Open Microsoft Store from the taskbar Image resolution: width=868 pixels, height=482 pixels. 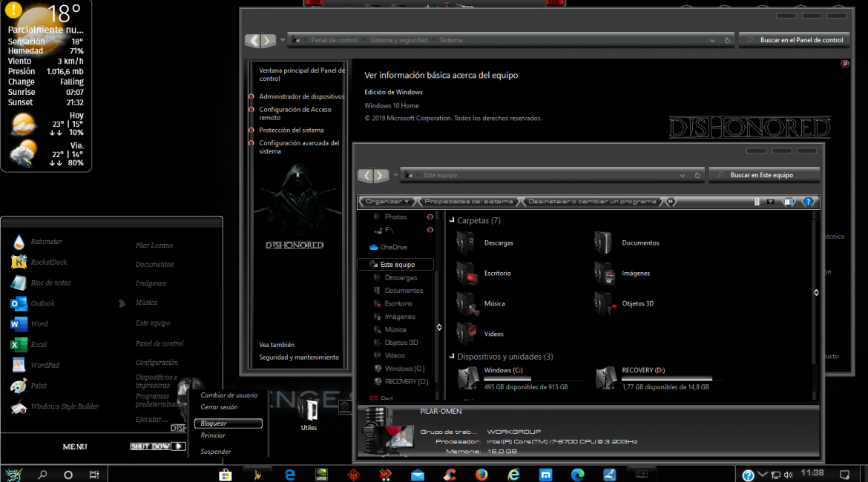(226, 475)
